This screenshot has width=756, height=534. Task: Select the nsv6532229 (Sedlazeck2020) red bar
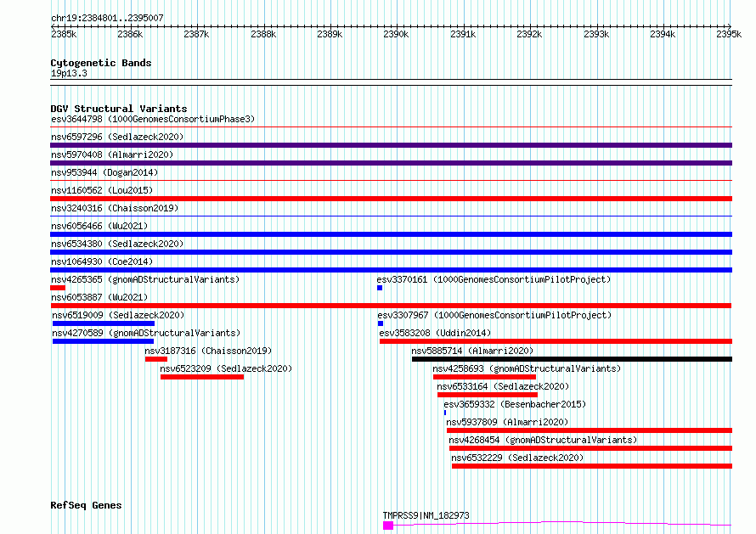click(x=592, y=466)
